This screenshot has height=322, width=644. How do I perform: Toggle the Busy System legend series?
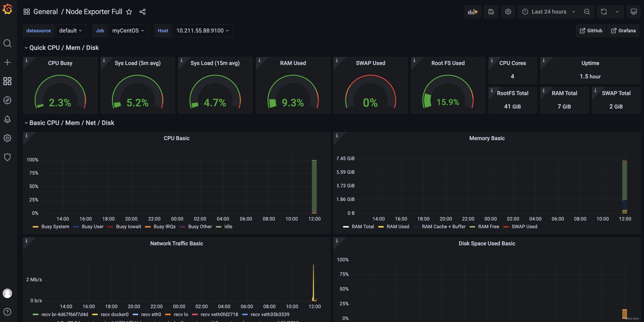click(x=55, y=227)
